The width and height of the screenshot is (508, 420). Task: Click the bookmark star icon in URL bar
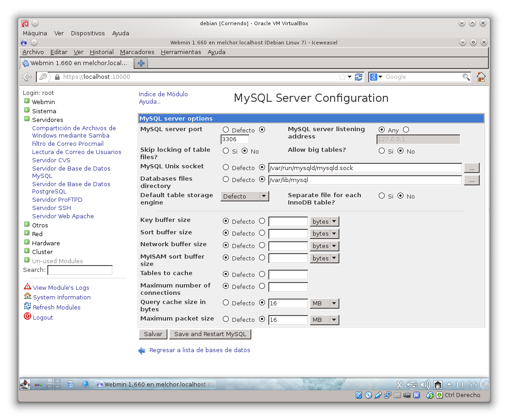342,77
